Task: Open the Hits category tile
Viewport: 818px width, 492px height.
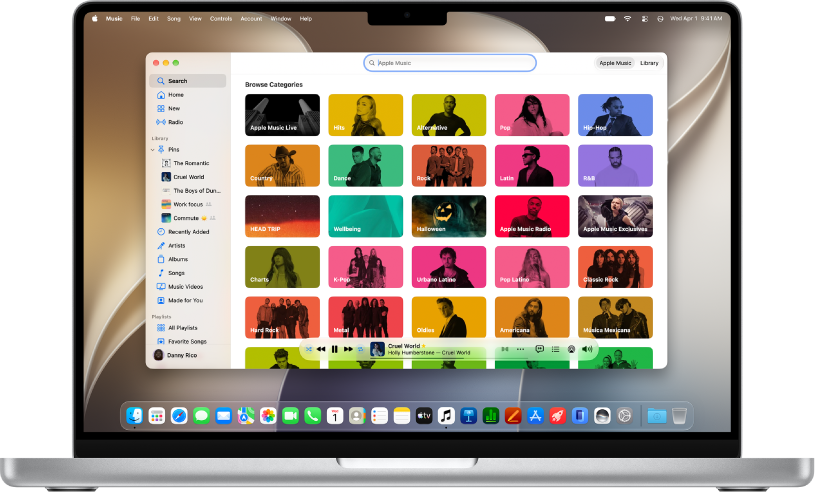Action: pos(366,115)
